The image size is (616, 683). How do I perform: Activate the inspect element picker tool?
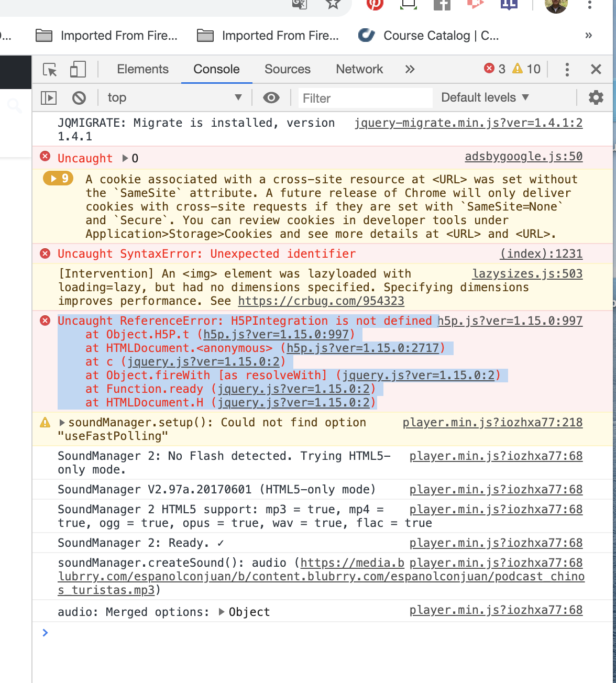click(50, 69)
